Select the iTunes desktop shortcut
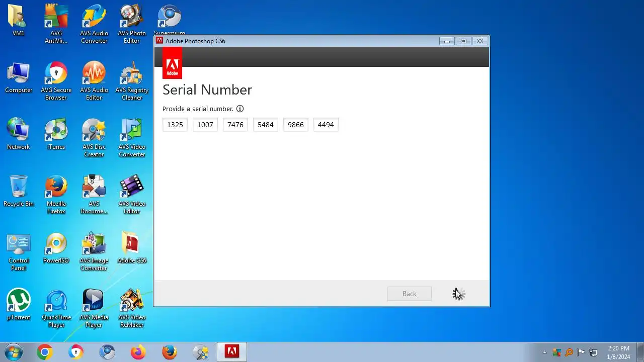Screen dimensions: 644x362 click(x=56, y=134)
